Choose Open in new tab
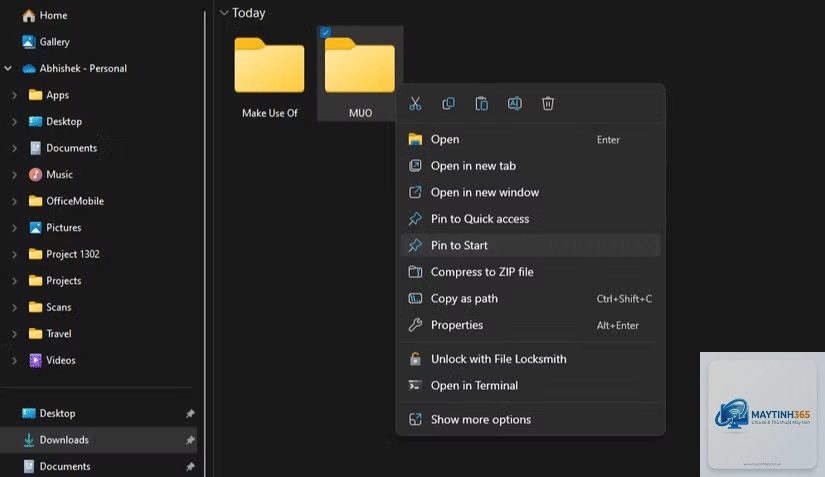 click(530, 166)
